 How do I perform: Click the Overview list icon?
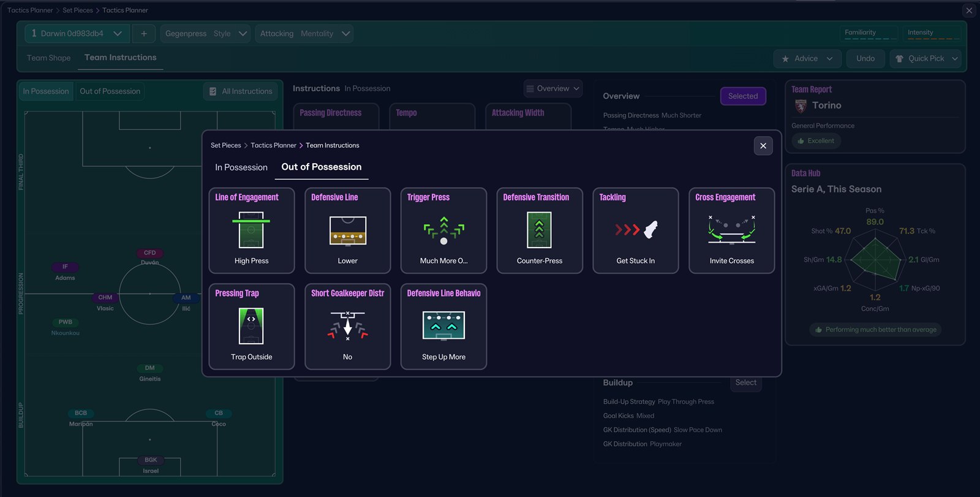pyautogui.click(x=530, y=89)
